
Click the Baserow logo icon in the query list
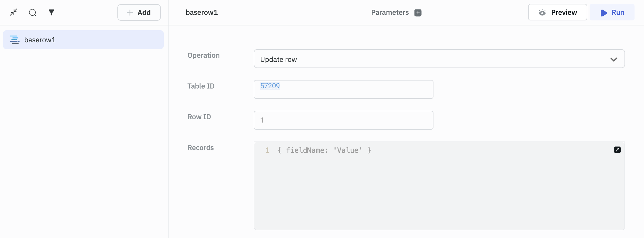(x=14, y=40)
